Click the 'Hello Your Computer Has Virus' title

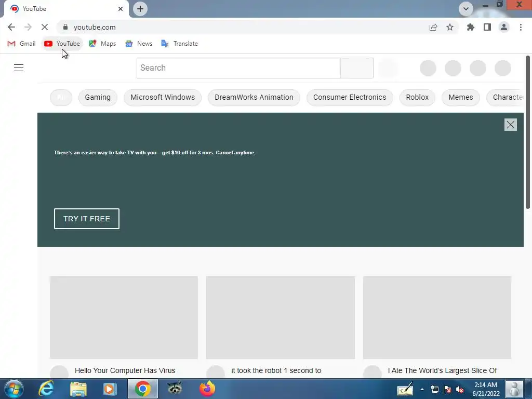click(125, 370)
